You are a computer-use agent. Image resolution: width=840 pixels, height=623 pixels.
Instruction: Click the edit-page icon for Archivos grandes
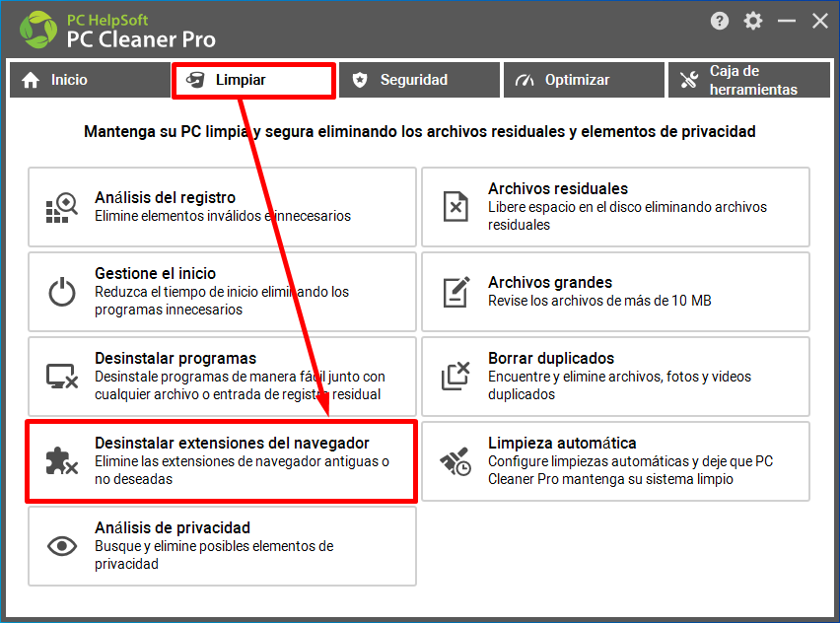tap(456, 292)
